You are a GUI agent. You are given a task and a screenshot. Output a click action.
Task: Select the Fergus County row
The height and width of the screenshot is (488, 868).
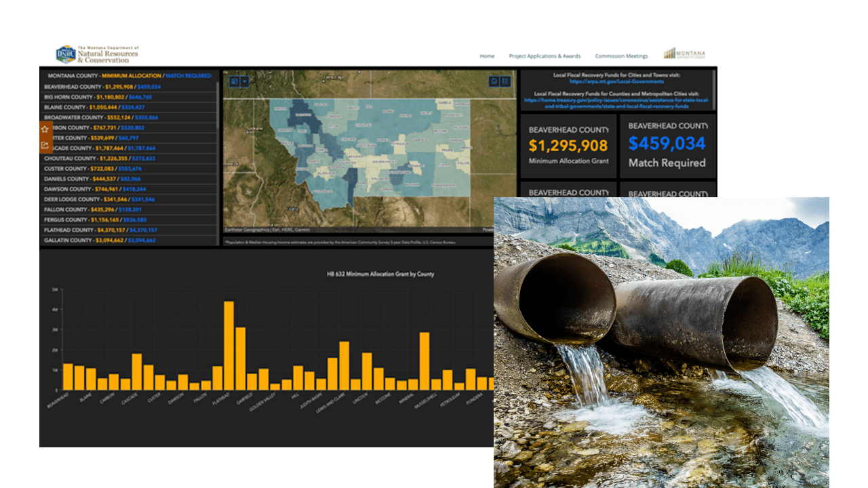pyautogui.click(x=129, y=220)
